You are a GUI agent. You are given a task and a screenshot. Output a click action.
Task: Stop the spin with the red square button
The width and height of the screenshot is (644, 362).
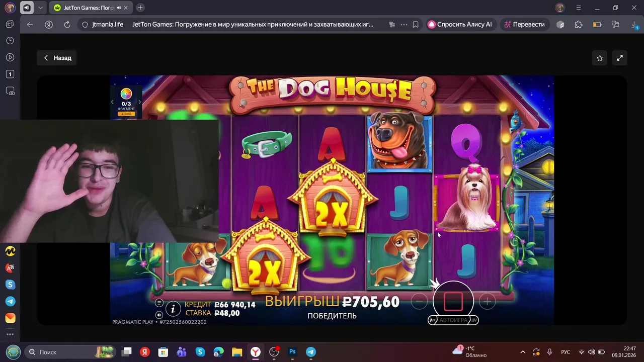coord(453,302)
